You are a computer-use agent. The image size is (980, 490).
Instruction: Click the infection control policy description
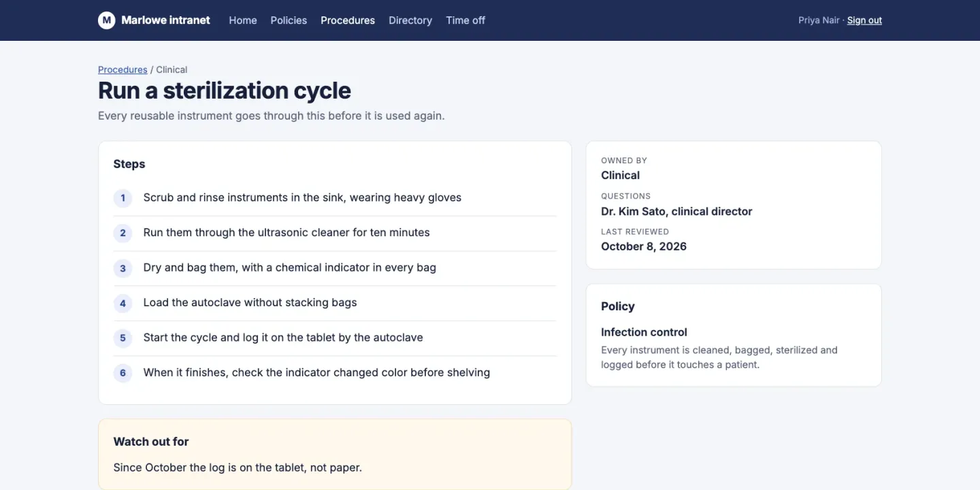[x=719, y=357]
